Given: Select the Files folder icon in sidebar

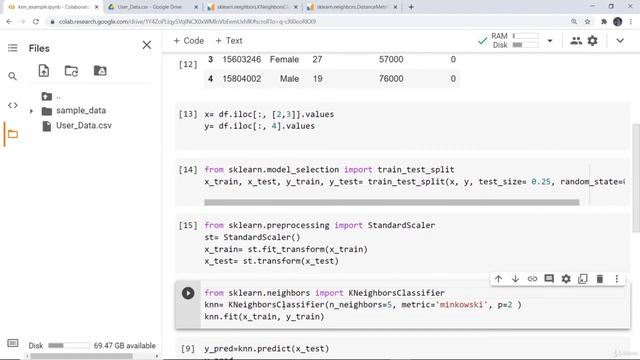Looking at the screenshot, I should point(13,134).
